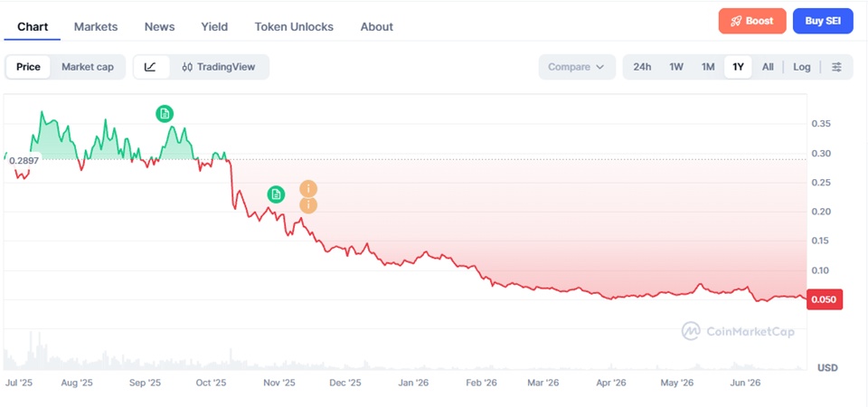Toggle Log scale
868x407 pixels.
click(x=802, y=67)
